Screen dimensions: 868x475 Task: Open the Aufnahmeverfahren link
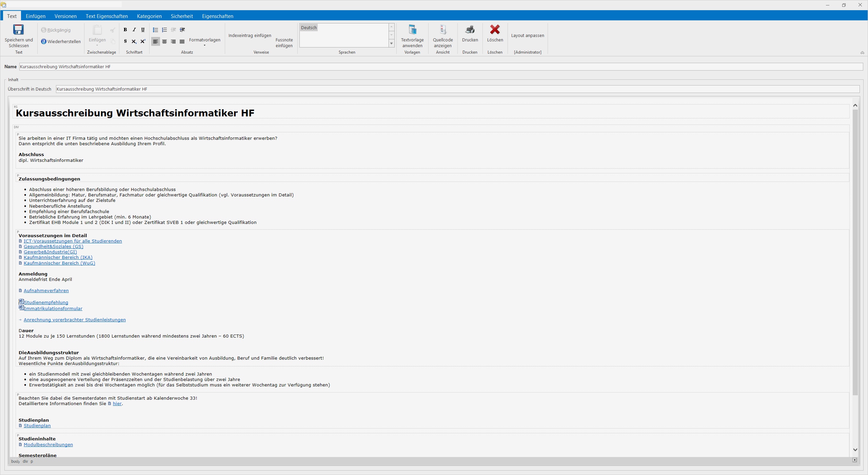pos(46,290)
